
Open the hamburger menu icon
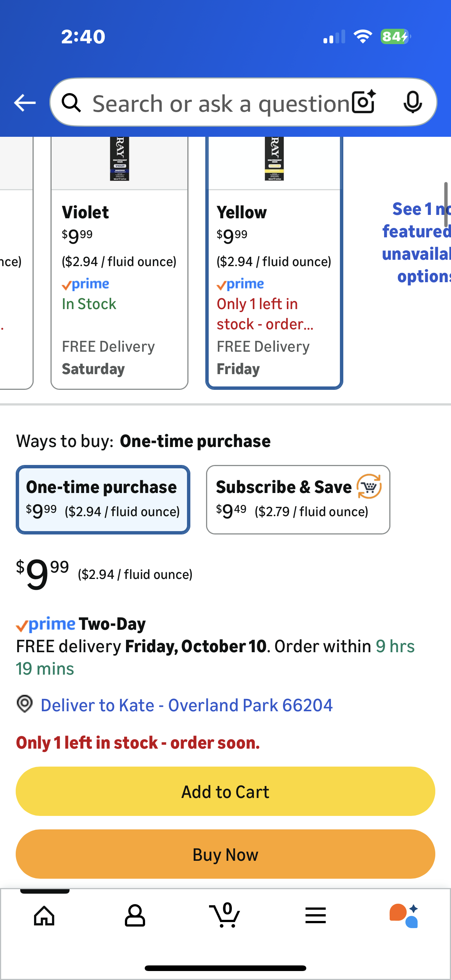point(315,915)
